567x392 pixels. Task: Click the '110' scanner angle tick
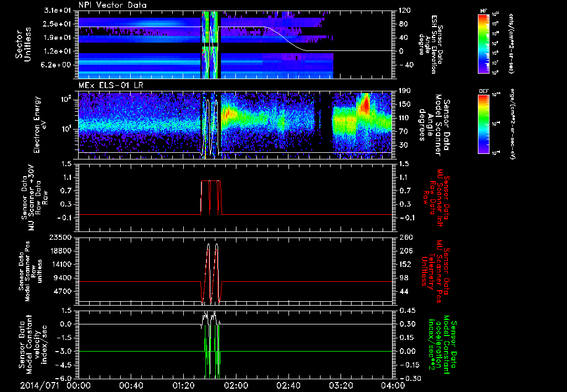point(405,118)
